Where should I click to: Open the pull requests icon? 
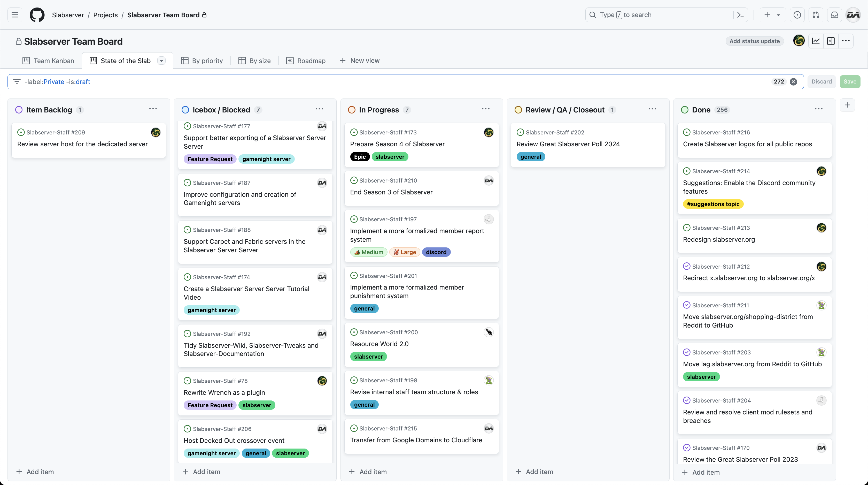816,15
